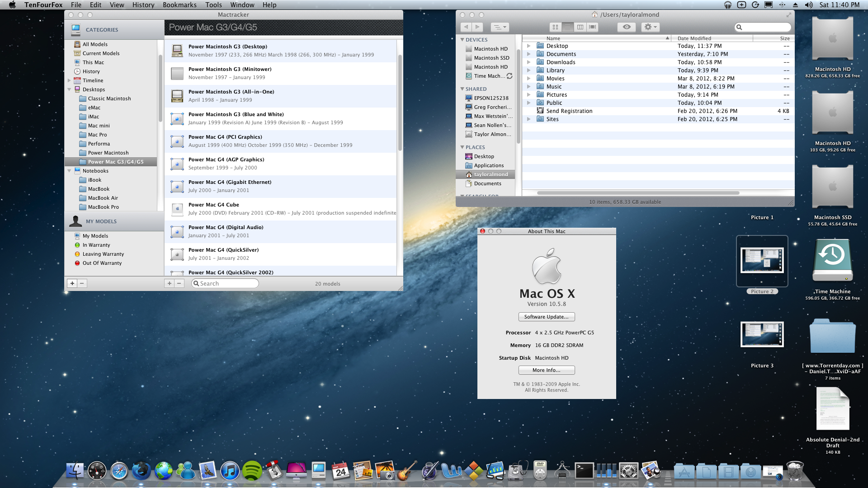Collapse the DEVICES section in Finder sidebar

point(462,40)
